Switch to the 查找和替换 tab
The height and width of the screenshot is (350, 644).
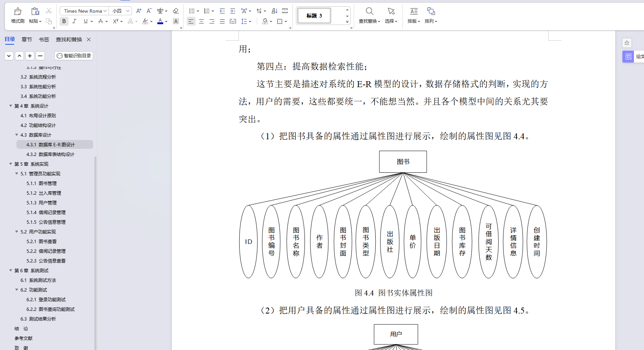[x=69, y=39]
